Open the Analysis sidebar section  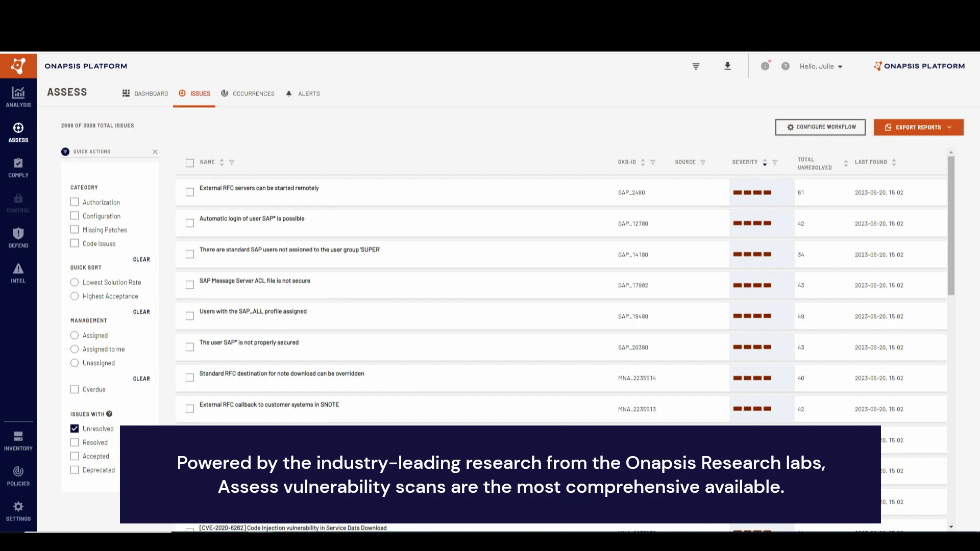click(18, 96)
